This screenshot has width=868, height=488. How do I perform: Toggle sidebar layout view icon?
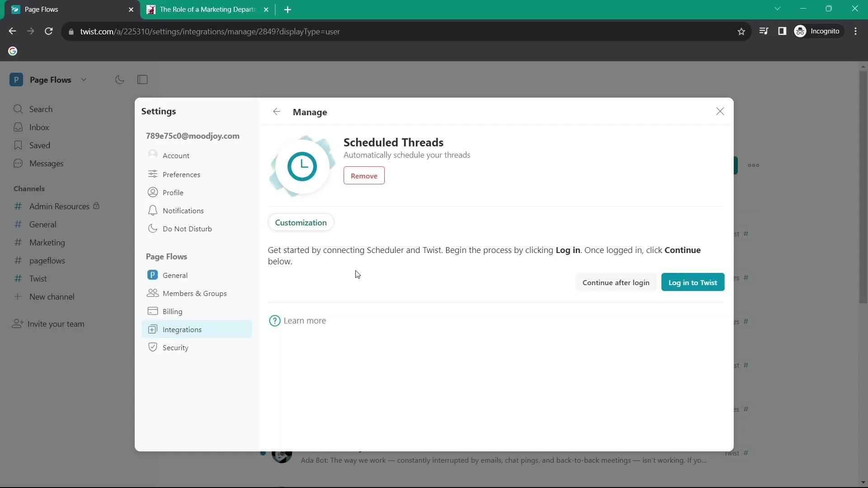pyautogui.click(x=142, y=79)
